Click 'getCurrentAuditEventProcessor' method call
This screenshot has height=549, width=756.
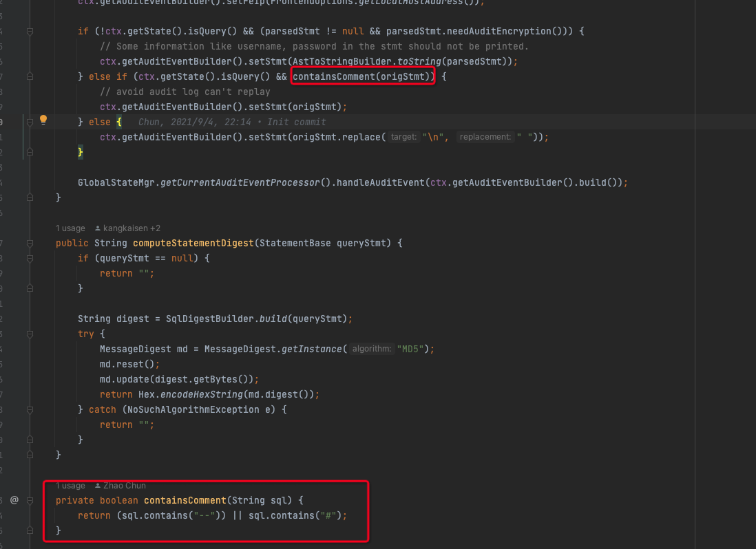(x=240, y=182)
